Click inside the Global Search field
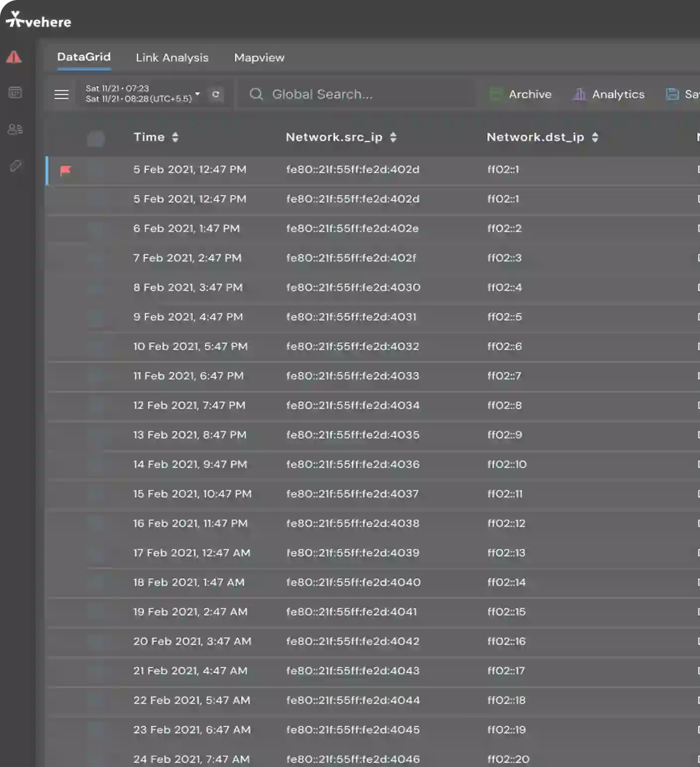The height and width of the screenshot is (767, 700). point(347,94)
